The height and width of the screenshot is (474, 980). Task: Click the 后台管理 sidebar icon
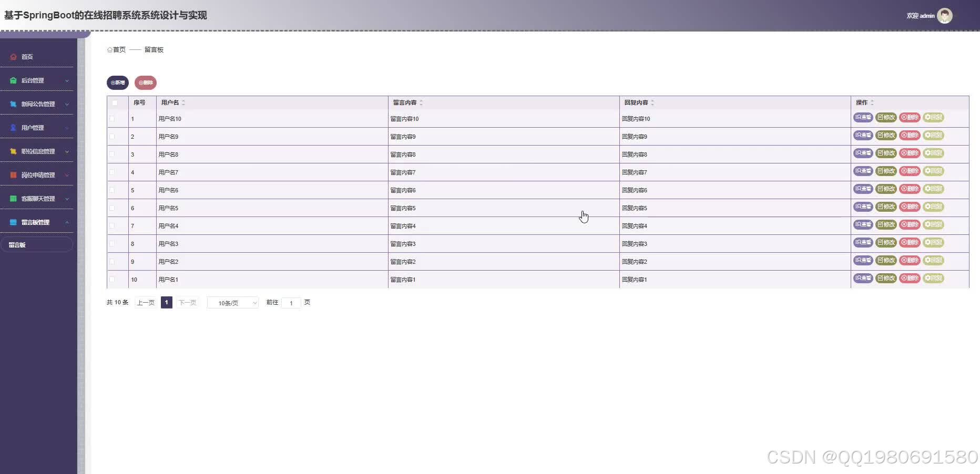[x=13, y=80]
